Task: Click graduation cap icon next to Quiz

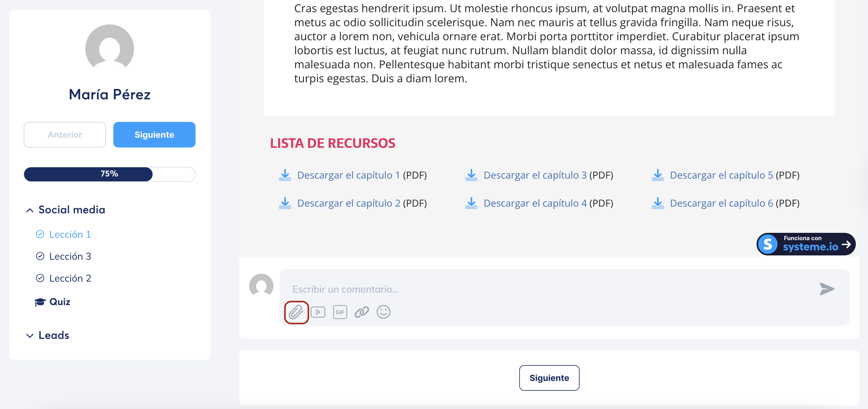Action: pos(40,302)
